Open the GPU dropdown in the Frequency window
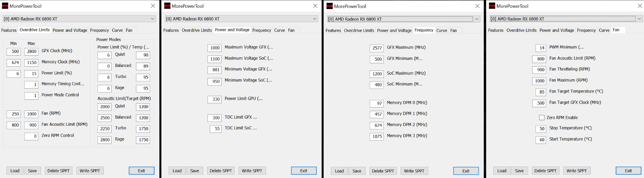The width and height of the screenshot is (644, 178). click(x=403, y=19)
